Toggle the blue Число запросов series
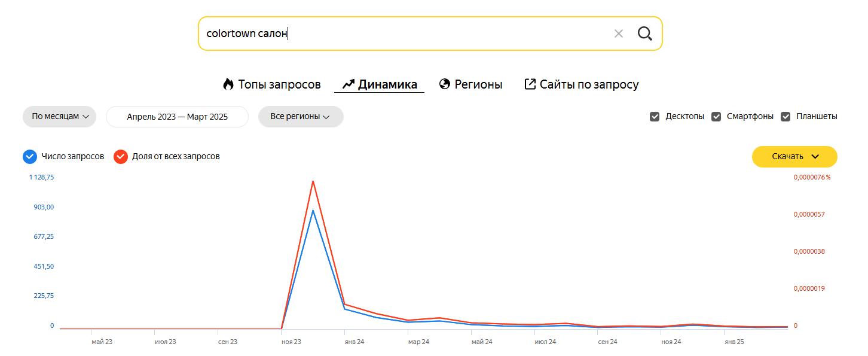 (x=30, y=157)
